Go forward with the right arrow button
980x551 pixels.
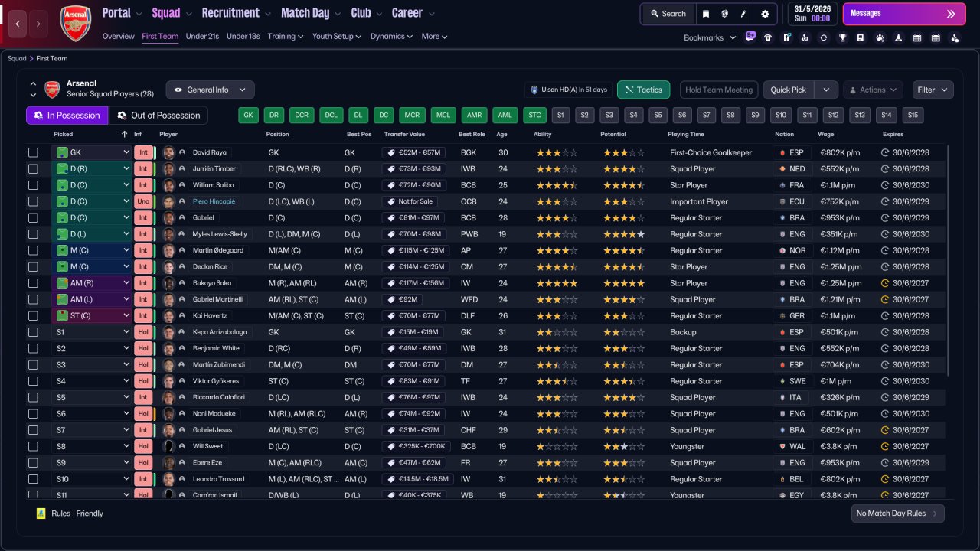(38, 24)
